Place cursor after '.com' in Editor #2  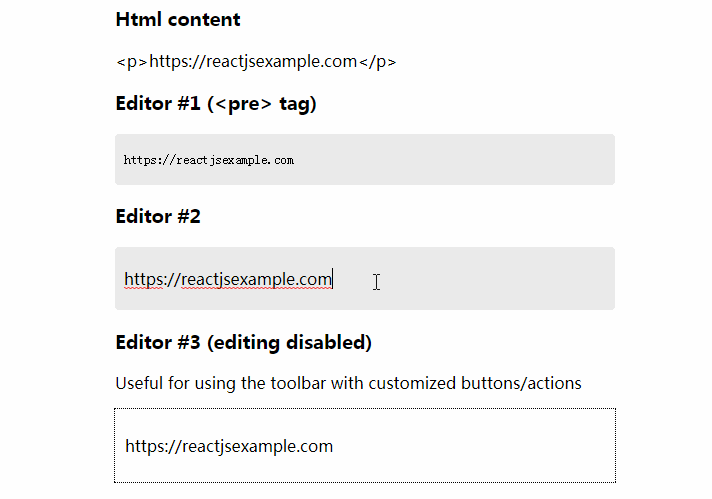[332, 279]
